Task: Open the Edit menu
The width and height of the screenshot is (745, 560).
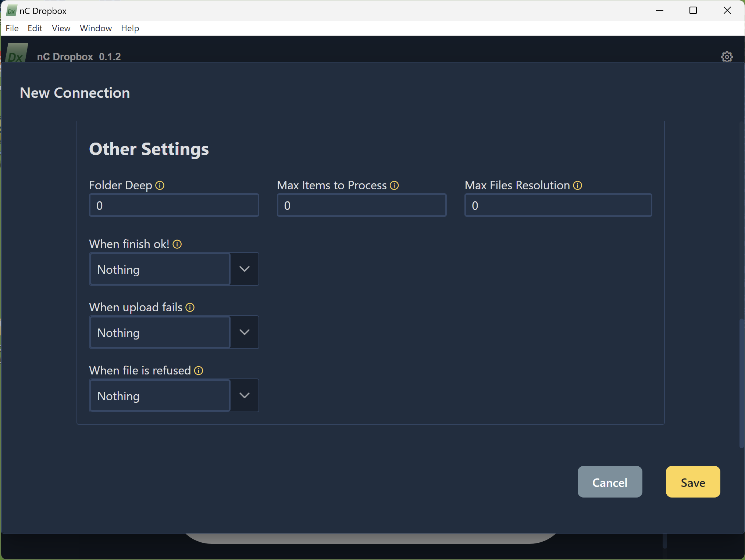Action: [35, 28]
